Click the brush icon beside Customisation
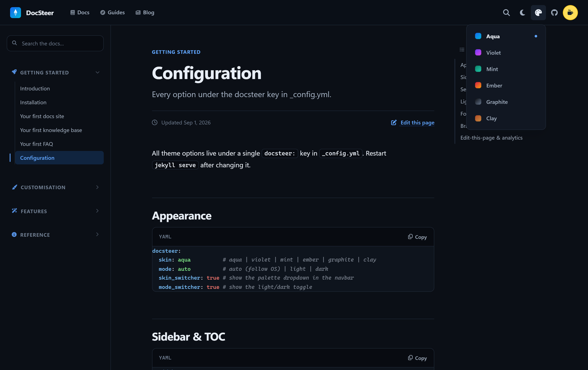The height and width of the screenshot is (370, 588). click(14, 187)
